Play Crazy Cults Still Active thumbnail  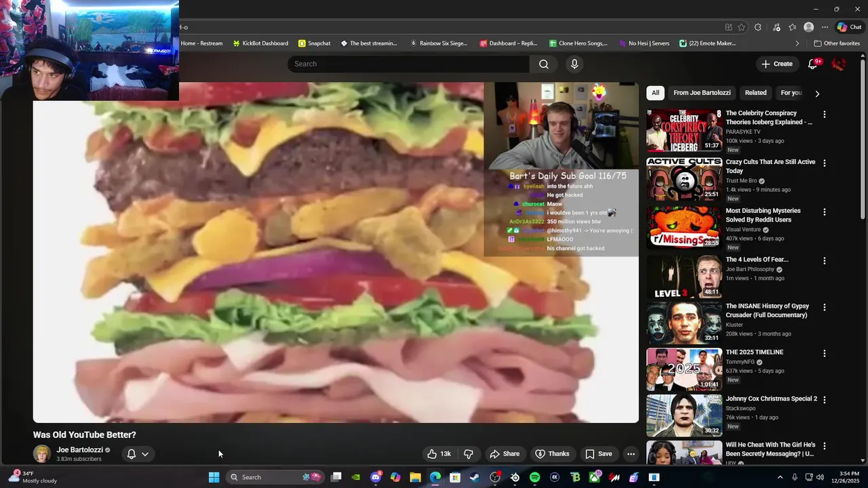684,179
